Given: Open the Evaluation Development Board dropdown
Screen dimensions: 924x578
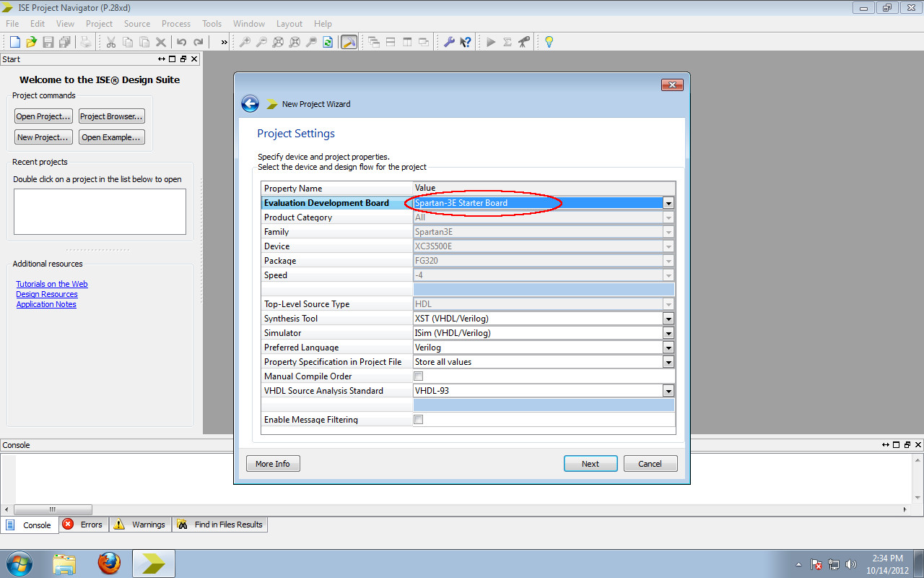Looking at the screenshot, I should tap(668, 203).
